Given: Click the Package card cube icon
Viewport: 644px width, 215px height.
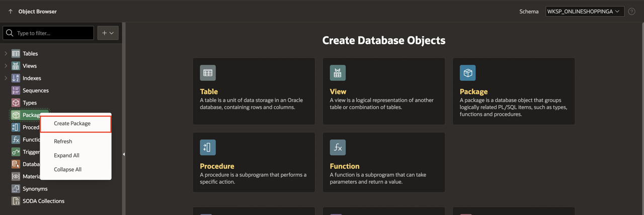Looking at the screenshot, I should 467,73.
